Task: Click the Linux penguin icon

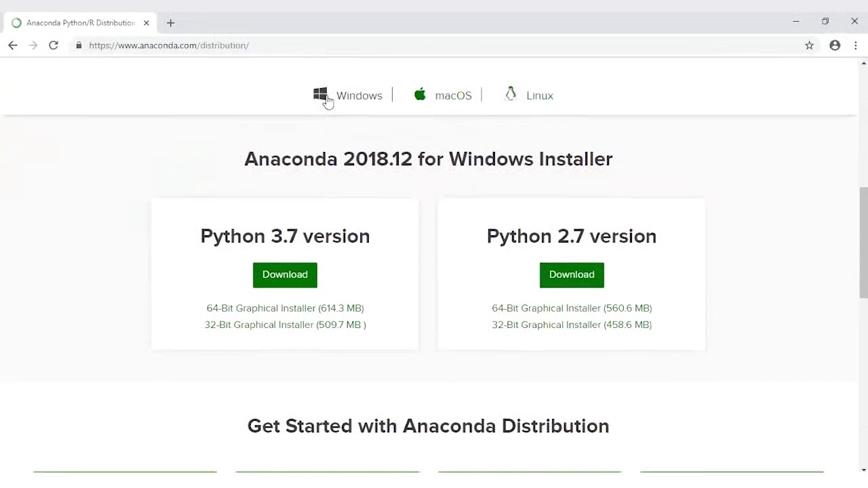Action: click(x=511, y=94)
